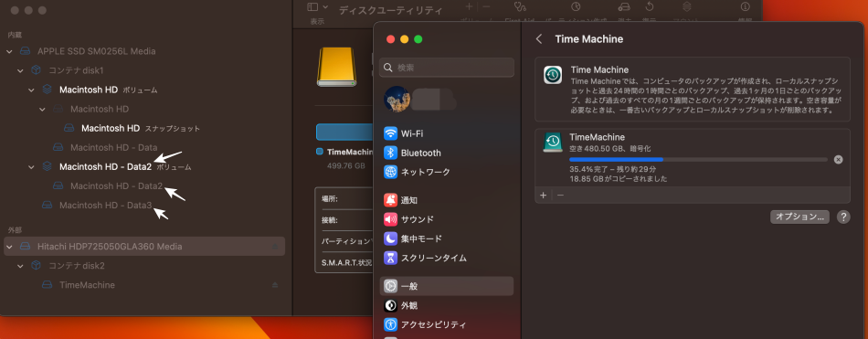Click the 場所 row in the info table
Image resolution: width=868 pixels, height=339 pixels.
point(347,198)
